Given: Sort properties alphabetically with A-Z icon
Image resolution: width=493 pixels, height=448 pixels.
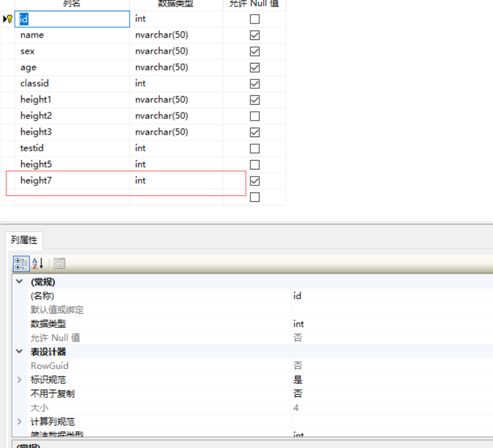Looking at the screenshot, I should 38,263.
